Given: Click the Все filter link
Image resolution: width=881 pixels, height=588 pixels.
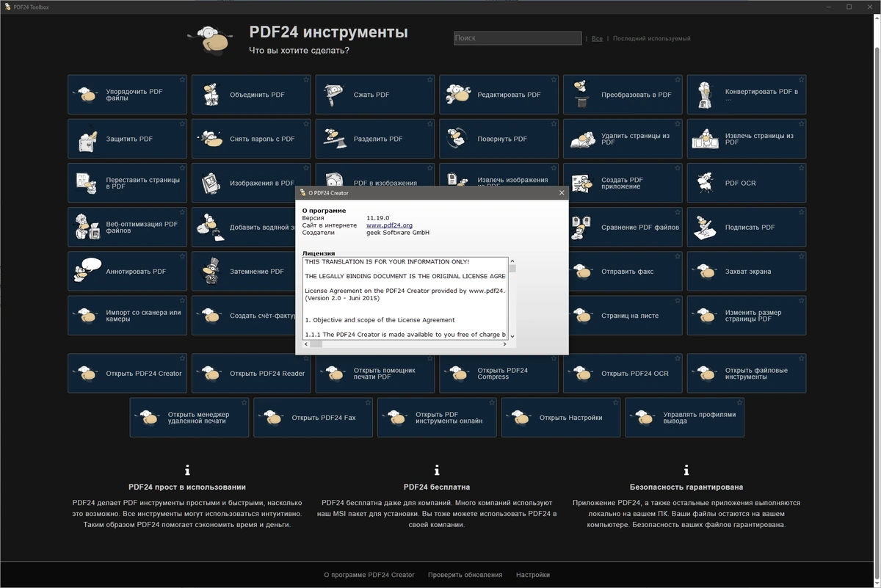Looking at the screenshot, I should 597,39.
